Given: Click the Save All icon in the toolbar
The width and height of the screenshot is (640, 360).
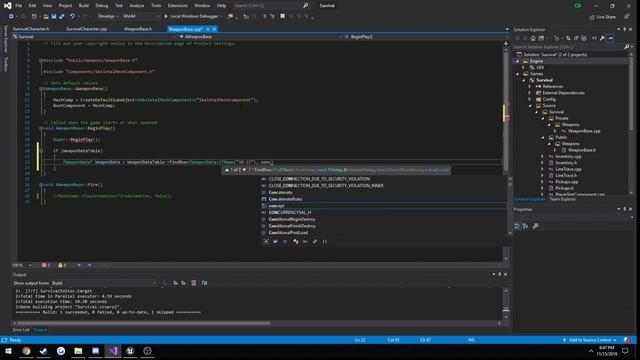Looking at the screenshot, I should 62,16.
